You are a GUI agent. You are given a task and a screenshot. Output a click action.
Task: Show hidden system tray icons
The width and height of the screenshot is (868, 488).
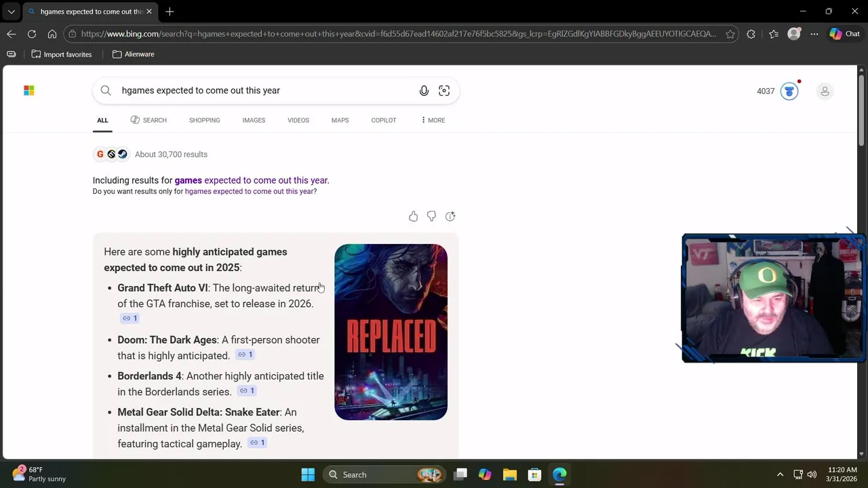[780, 474]
